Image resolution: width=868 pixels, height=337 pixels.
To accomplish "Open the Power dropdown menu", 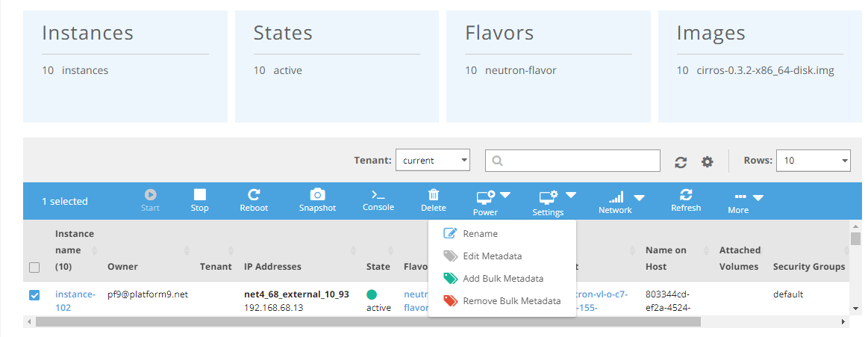I will (493, 200).
